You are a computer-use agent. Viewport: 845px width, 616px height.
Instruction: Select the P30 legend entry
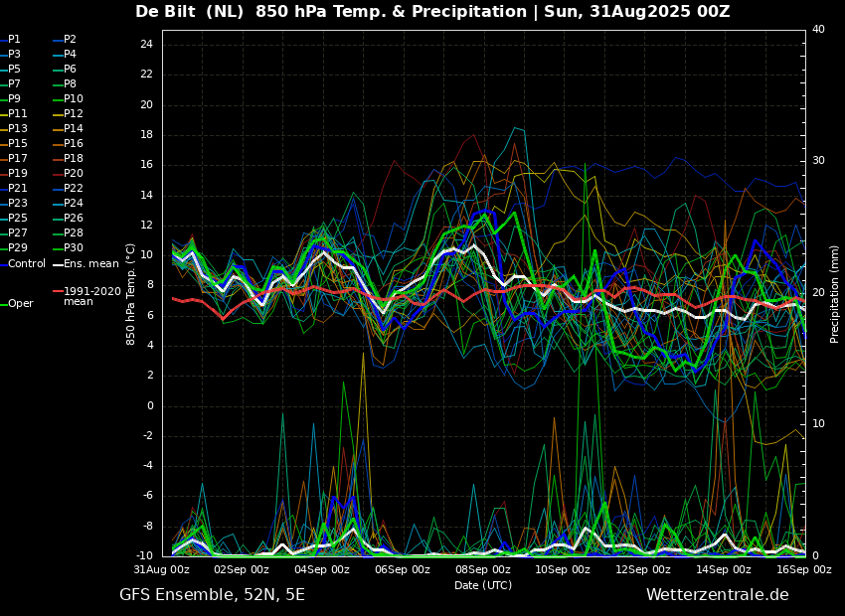73,248
